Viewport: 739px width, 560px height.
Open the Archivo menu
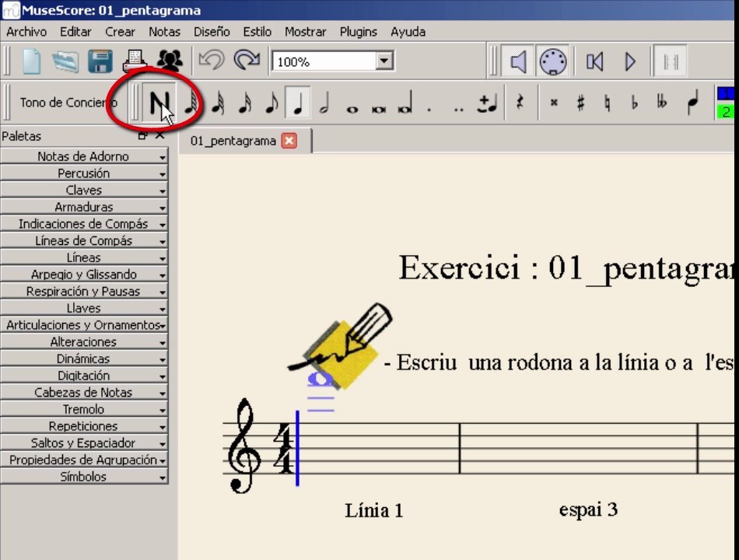click(26, 32)
